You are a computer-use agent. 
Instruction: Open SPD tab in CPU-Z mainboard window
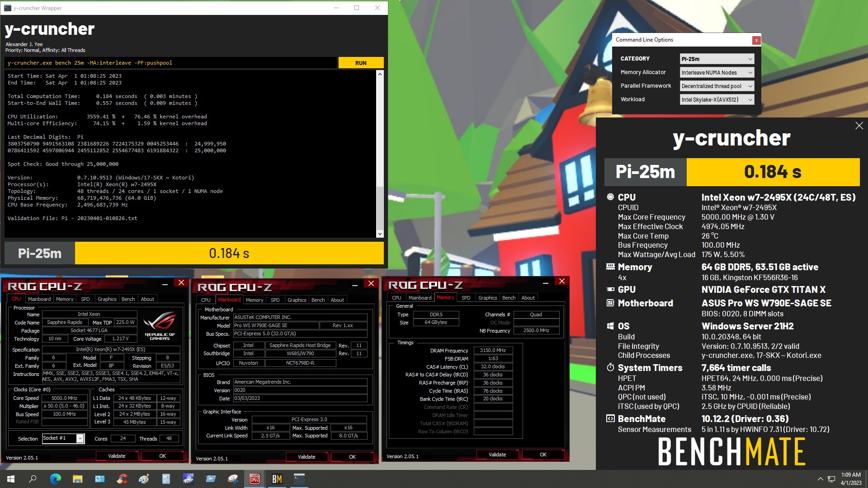click(x=275, y=300)
